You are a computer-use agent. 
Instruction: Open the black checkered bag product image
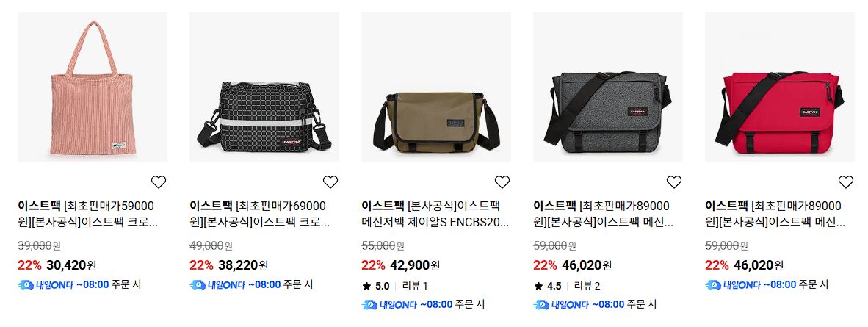click(264, 87)
